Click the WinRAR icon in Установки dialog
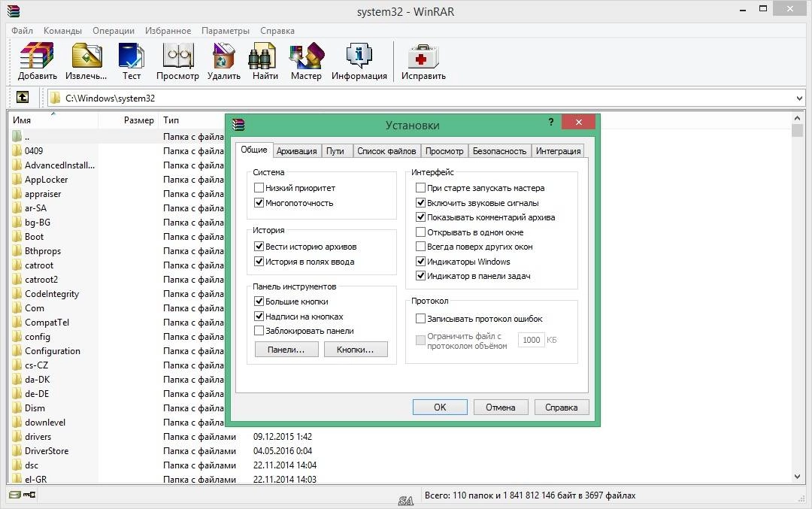Viewport: 812px width, 509px height. click(238, 124)
